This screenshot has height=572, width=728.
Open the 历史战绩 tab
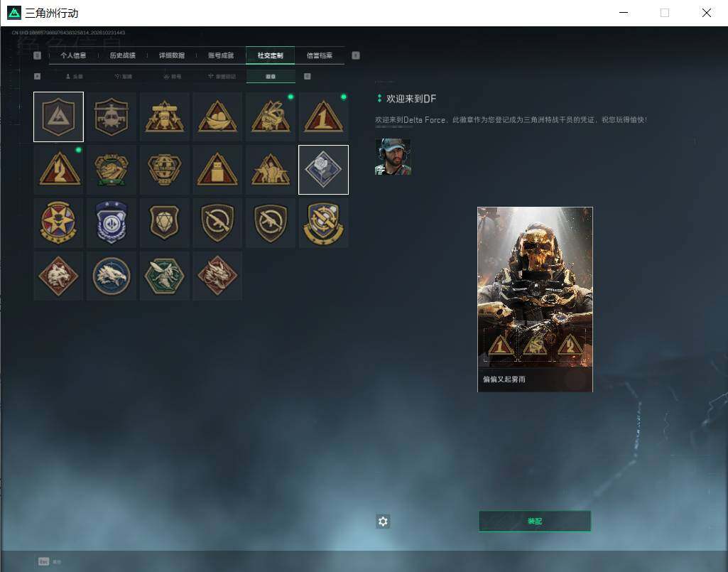pyautogui.click(x=123, y=55)
